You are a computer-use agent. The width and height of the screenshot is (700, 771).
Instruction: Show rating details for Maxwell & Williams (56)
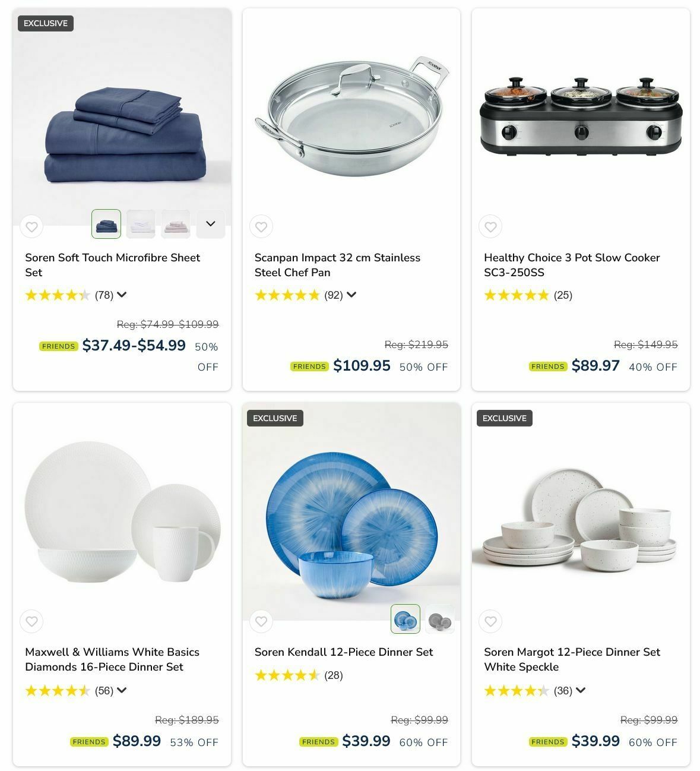122,690
